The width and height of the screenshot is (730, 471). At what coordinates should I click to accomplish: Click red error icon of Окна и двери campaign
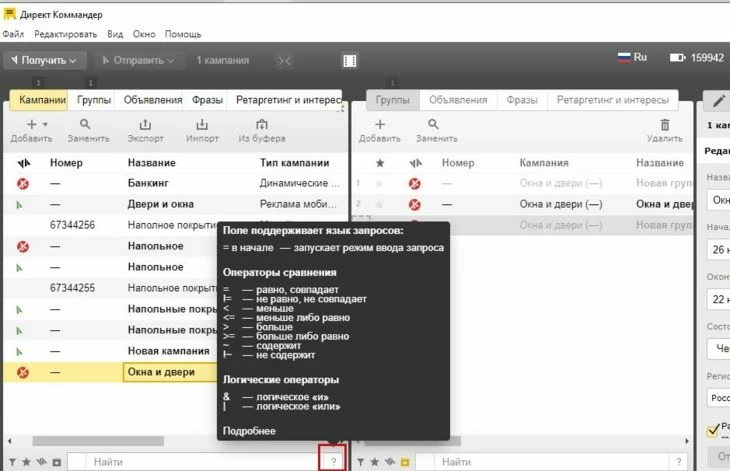(x=23, y=373)
